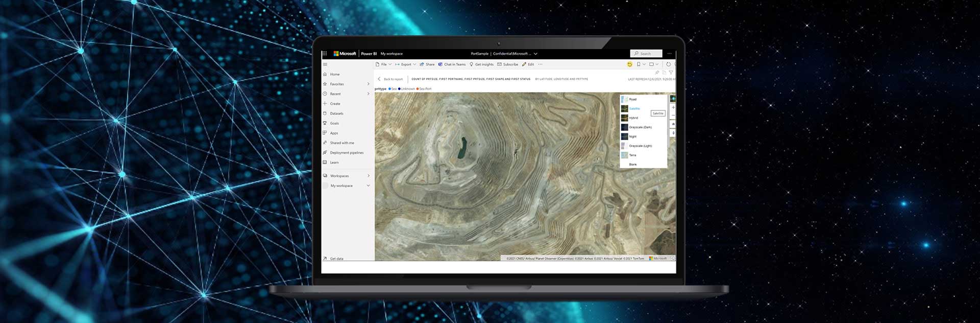Click the feedback smiley on map corner

click(x=673, y=258)
